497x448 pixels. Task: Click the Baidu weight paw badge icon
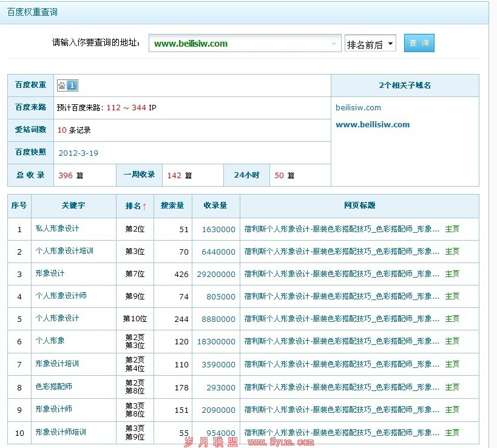point(67,85)
